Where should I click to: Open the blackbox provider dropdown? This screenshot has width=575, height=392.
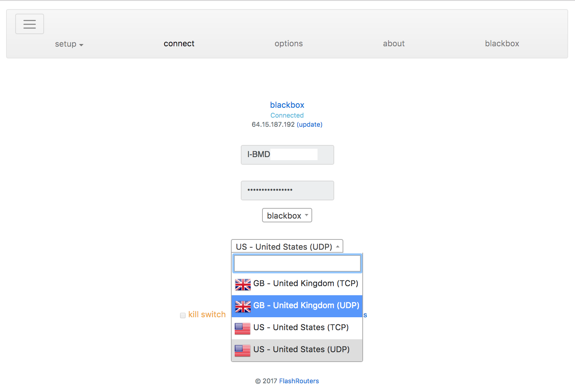pos(287,215)
